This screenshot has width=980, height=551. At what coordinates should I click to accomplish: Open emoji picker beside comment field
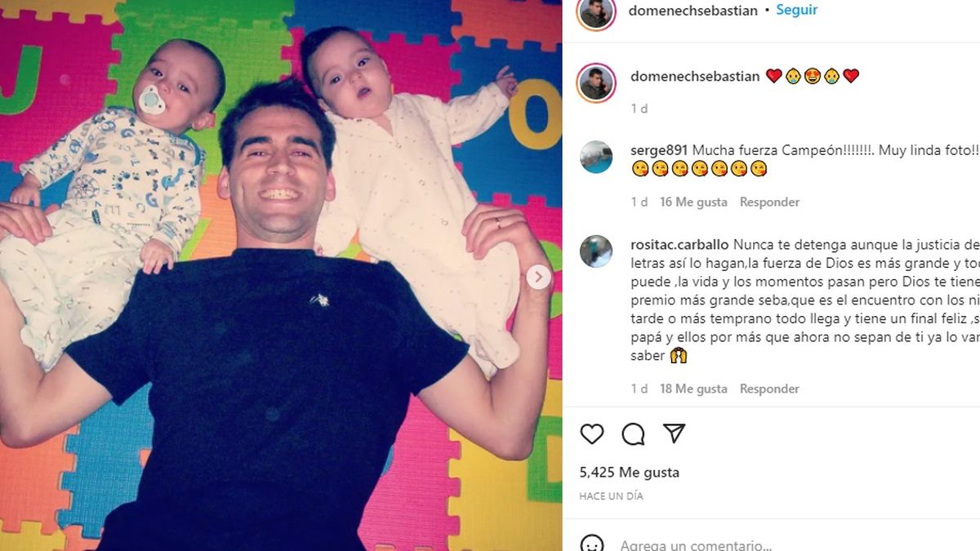(x=592, y=544)
